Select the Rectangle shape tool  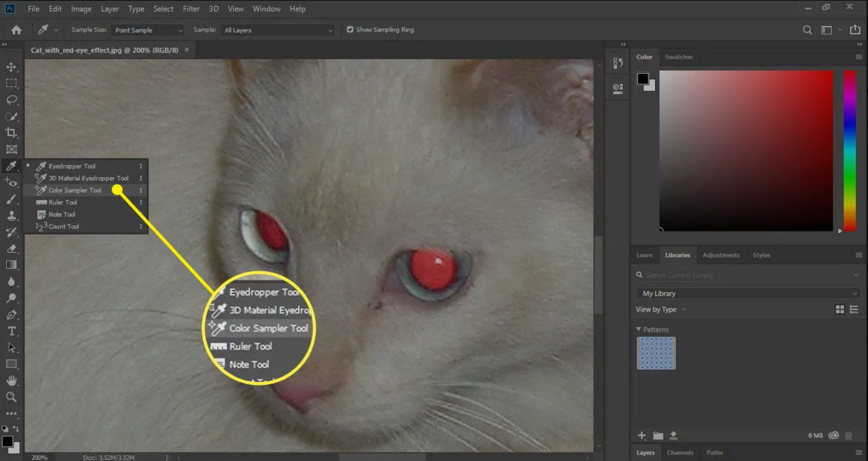(11, 364)
